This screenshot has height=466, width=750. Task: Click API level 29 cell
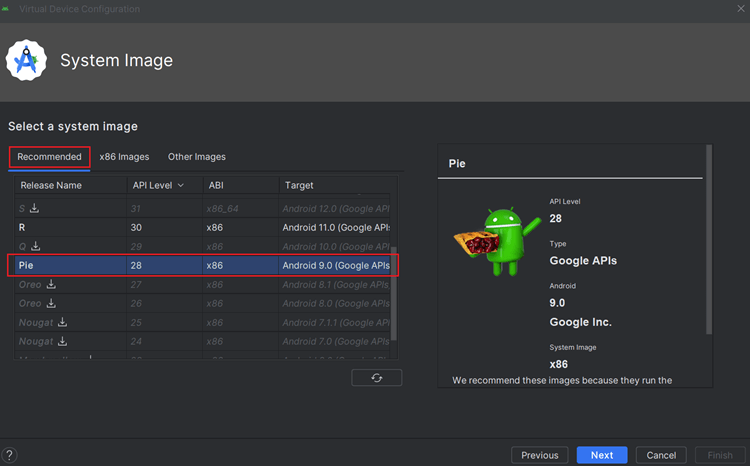coord(165,246)
